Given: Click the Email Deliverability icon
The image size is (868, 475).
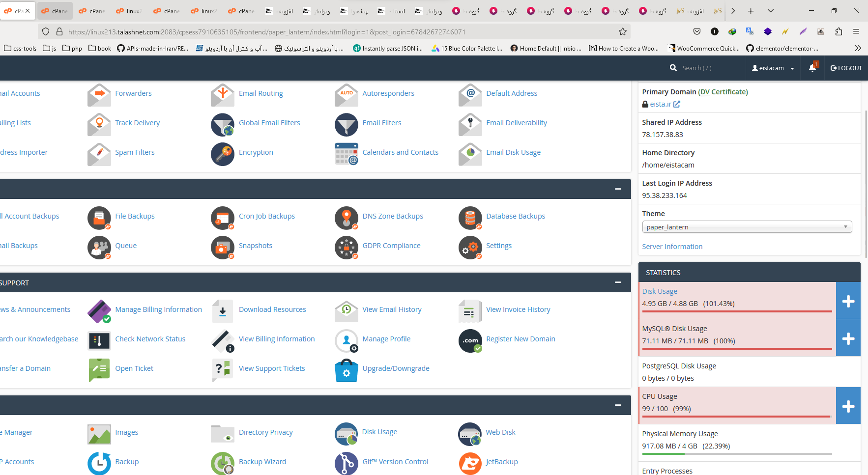Looking at the screenshot, I should pos(470,125).
